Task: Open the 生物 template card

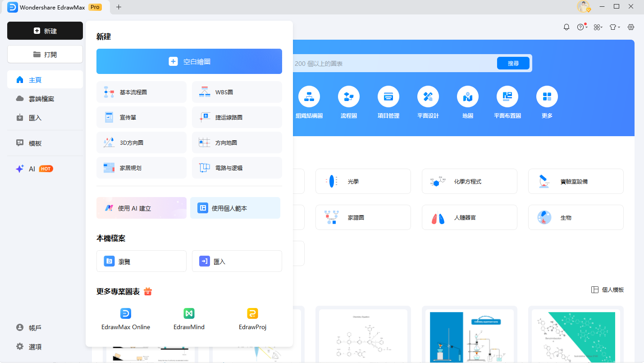Action: 576,217
